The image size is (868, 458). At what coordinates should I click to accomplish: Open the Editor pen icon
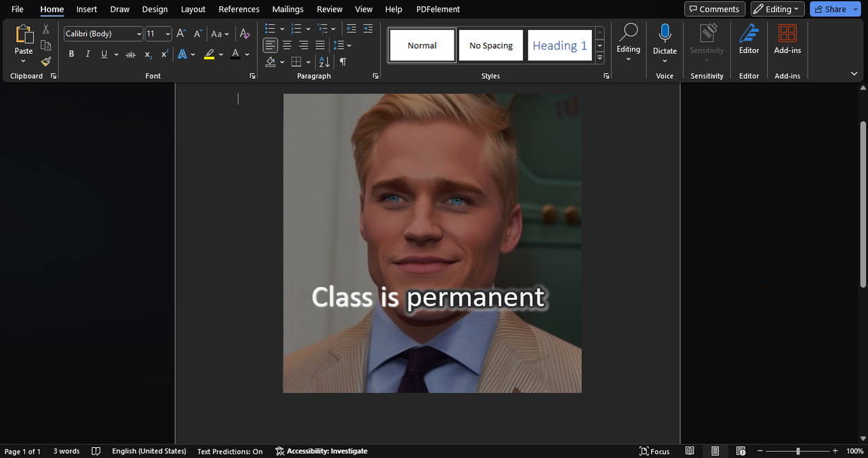click(749, 33)
